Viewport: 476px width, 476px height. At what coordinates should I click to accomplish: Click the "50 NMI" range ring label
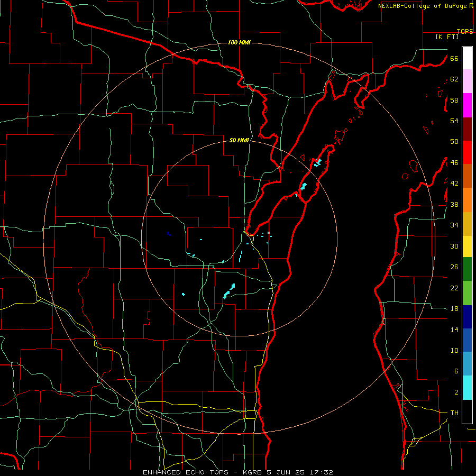239,140
